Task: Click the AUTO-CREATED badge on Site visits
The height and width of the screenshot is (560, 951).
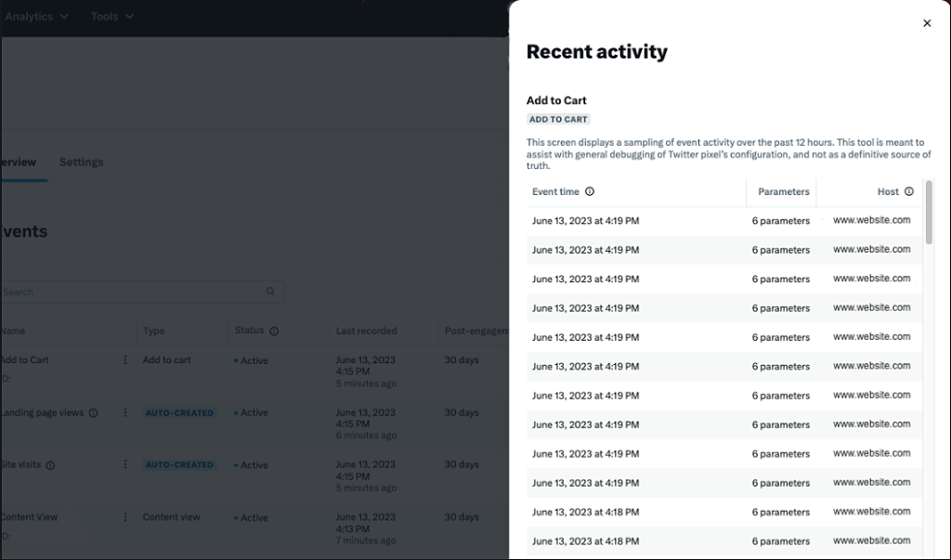Action: (178, 464)
